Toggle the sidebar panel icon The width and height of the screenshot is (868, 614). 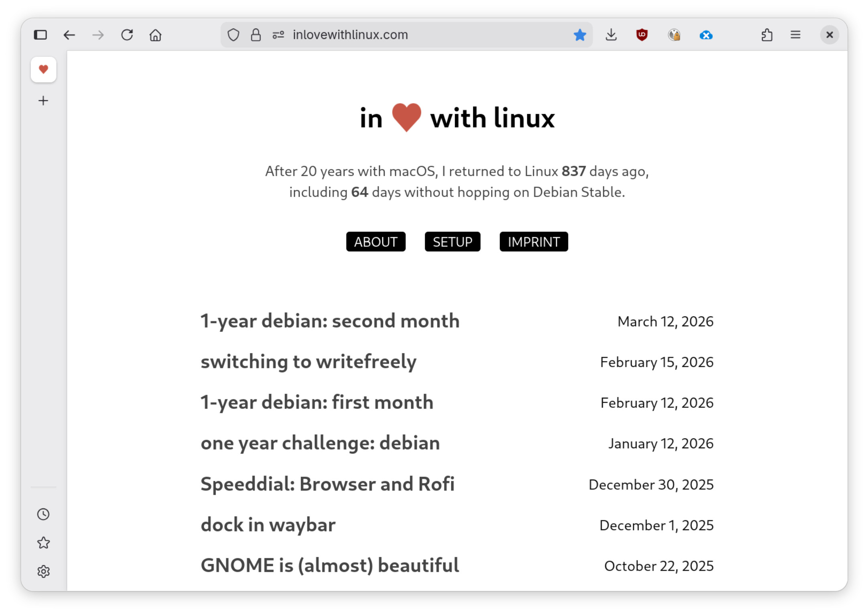coord(41,35)
